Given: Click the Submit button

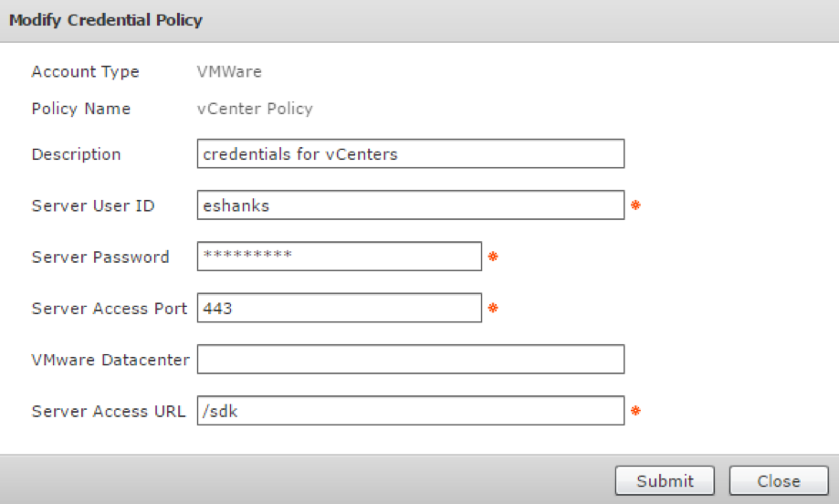Looking at the screenshot, I should (666, 481).
